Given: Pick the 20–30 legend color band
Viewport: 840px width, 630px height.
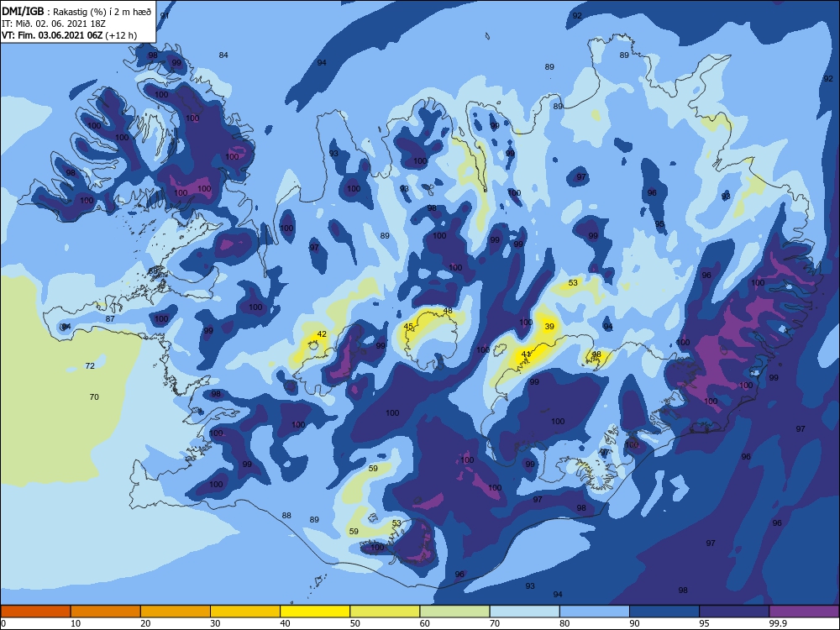Looking at the screenshot, I should click(x=176, y=612).
